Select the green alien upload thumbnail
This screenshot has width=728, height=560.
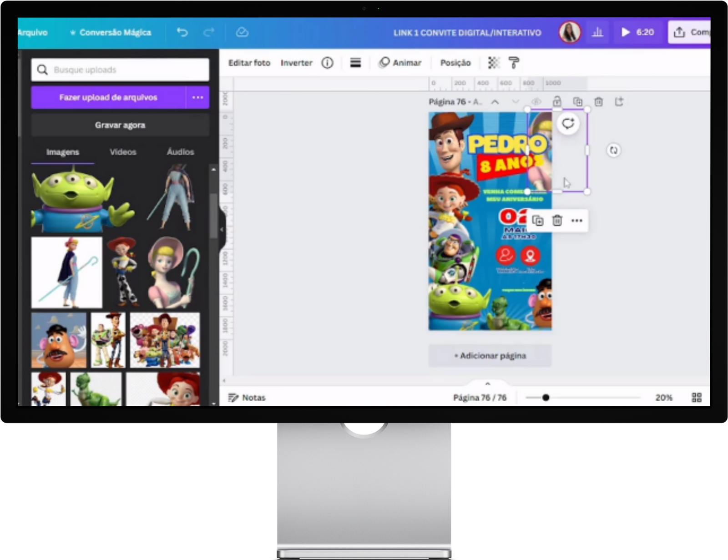(82, 199)
